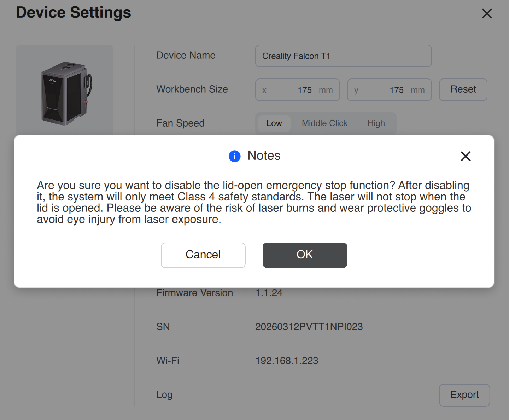Confirm the warning with OK
The height and width of the screenshot is (420, 509).
coord(305,255)
